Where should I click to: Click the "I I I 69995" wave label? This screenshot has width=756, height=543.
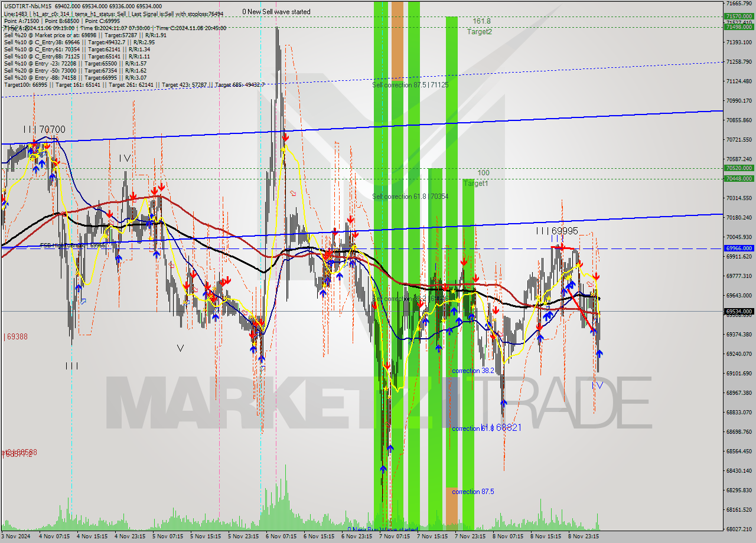557,231
